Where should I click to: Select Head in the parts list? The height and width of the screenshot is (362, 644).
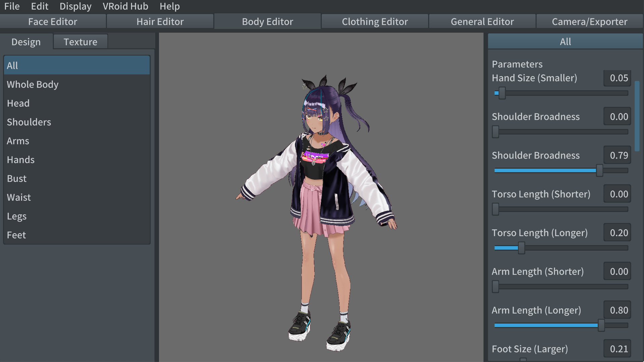[x=18, y=103]
